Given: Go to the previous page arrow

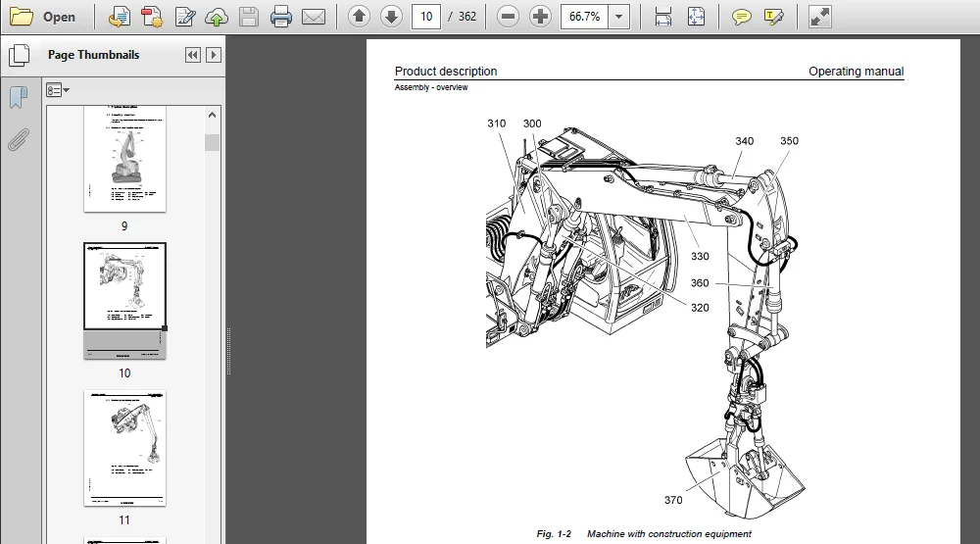Looking at the screenshot, I should pyautogui.click(x=359, y=17).
